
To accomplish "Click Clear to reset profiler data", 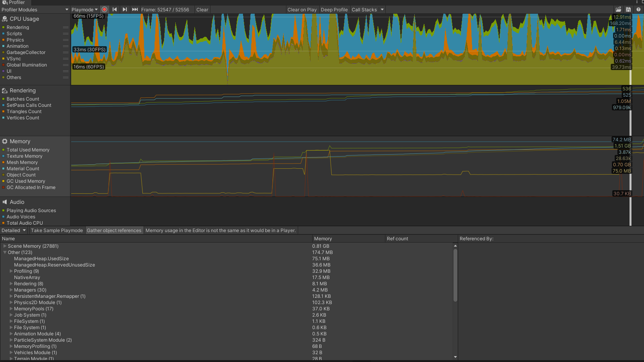I will [x=202, y=9].
